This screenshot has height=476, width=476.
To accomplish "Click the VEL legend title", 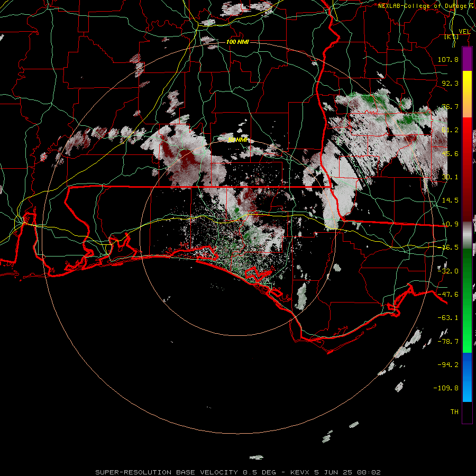I will coord(464,31).
